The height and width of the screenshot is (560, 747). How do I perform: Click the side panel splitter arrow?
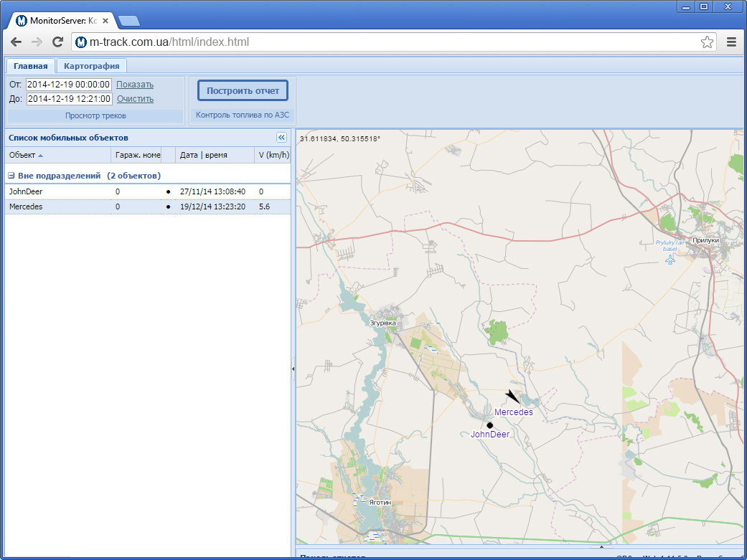click(293, 369)
